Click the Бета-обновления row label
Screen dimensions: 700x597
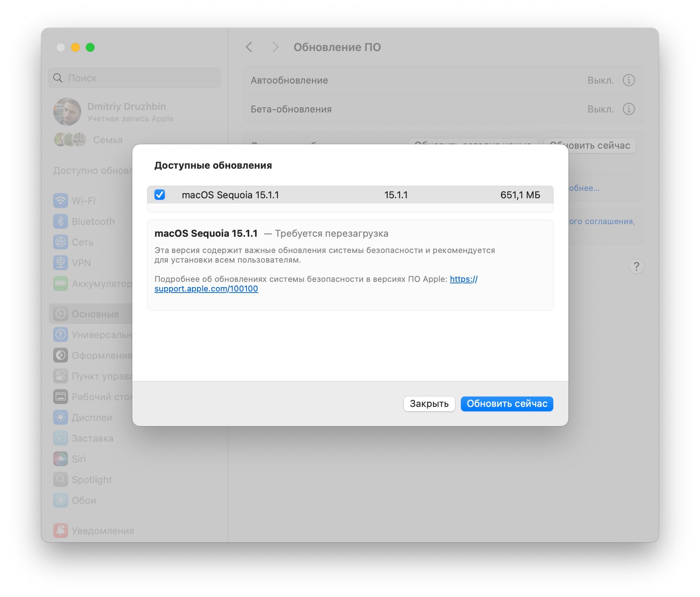tap(291, 109)
